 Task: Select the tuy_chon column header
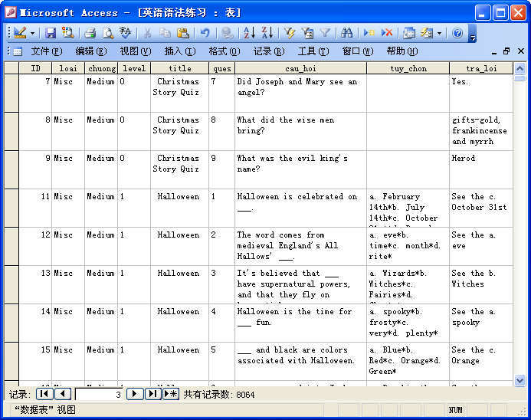click(408, 68)
